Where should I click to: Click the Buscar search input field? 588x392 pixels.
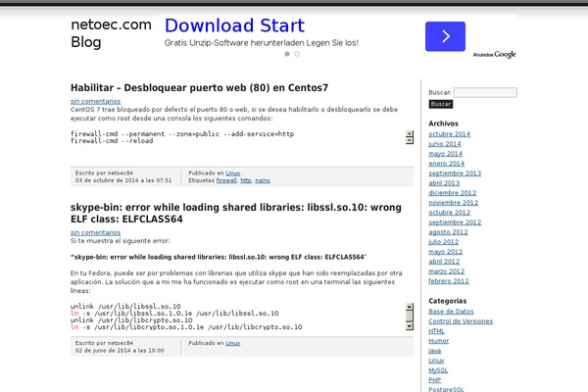coord(485,92)
